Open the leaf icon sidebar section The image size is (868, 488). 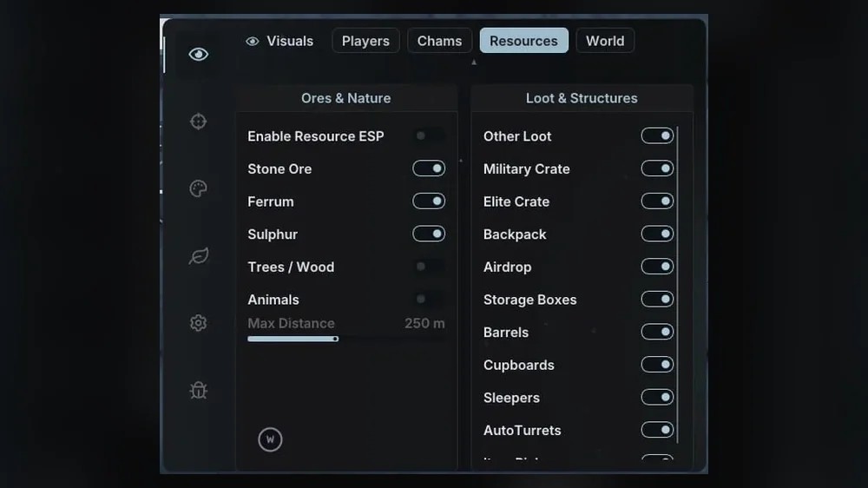198,256
